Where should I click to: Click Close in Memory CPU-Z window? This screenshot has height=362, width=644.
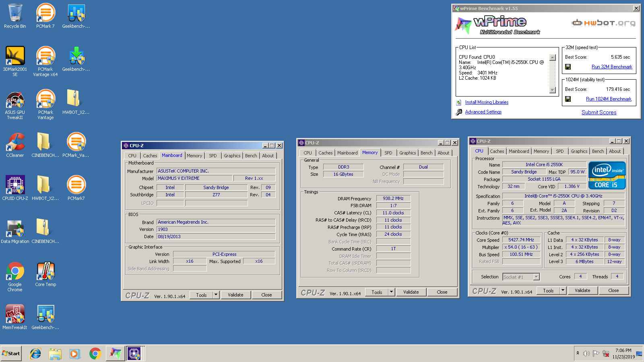442,292
